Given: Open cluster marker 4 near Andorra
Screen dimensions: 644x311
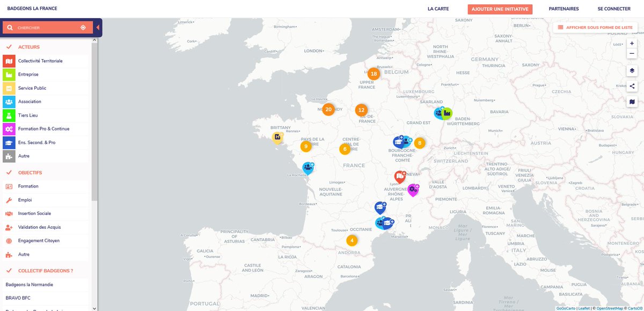Looking at the screenshot, I should pyautogui.click(x=352, y=240).
